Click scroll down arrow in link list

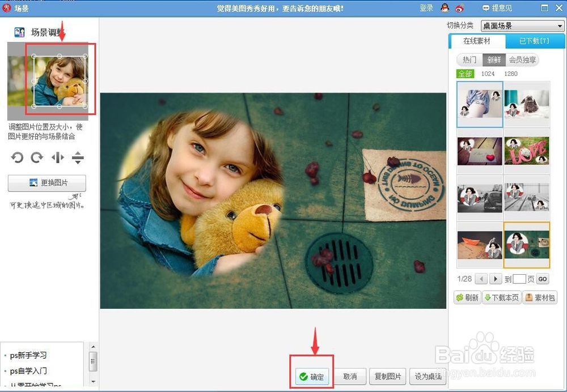click(x=93, y=382)
